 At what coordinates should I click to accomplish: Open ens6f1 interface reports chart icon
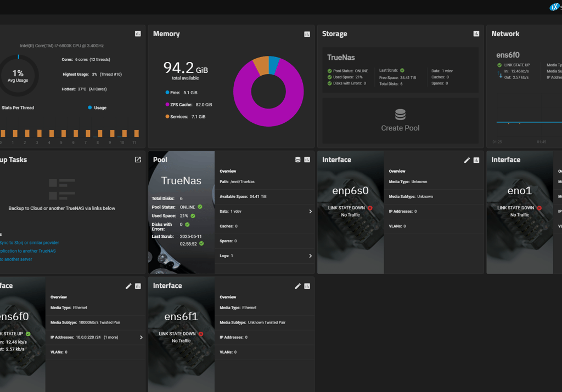[x=307, y=286]
